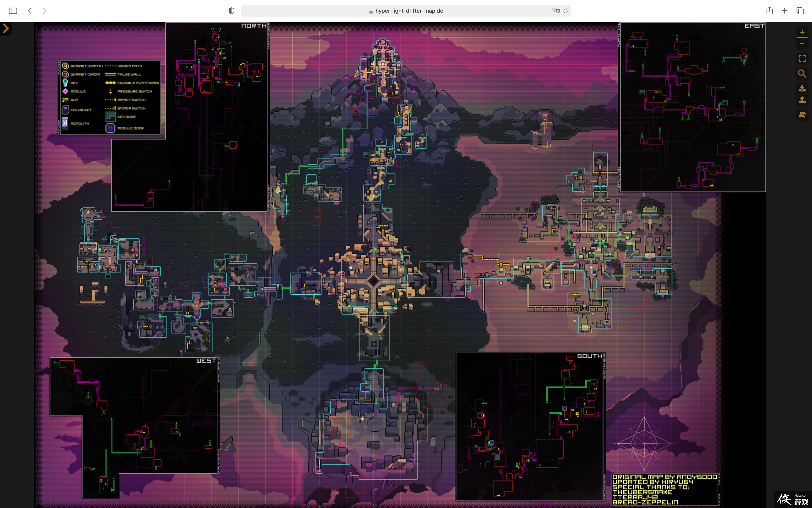812x508 pixels.
Task: Click 'Original map by Andy6000' credit
Action: [x=664, y=477]
